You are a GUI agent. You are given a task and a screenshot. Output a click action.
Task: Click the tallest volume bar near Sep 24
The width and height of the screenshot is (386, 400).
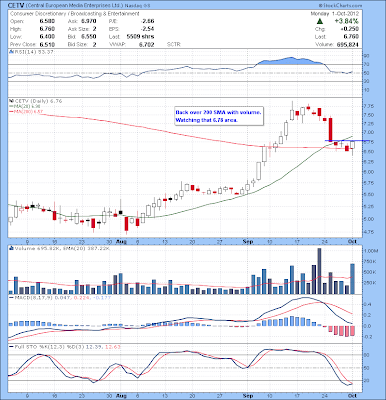pos(319,271)
